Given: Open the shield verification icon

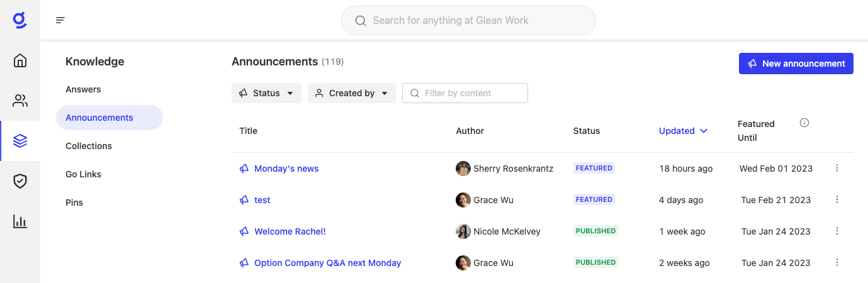Looking at the screenshot, I should (x=20, y=181).
